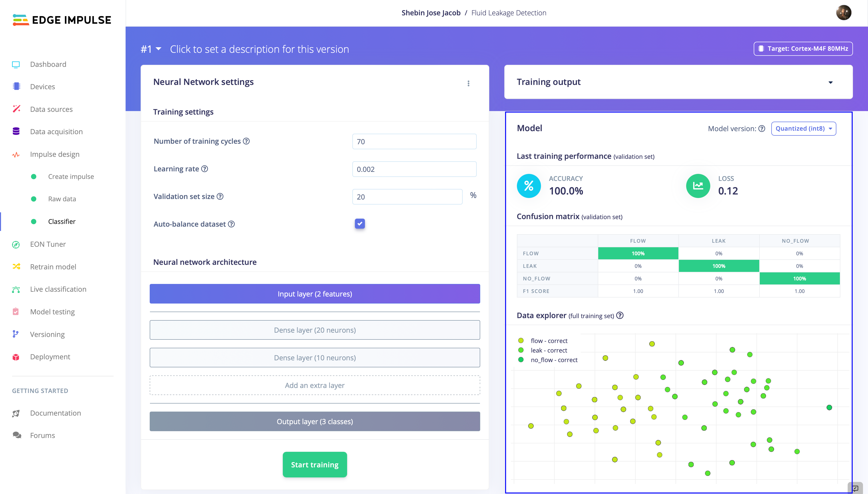Click the EON Tuner sidebar icon
Screen dimensions: 868x494
[x=16, y=244]
